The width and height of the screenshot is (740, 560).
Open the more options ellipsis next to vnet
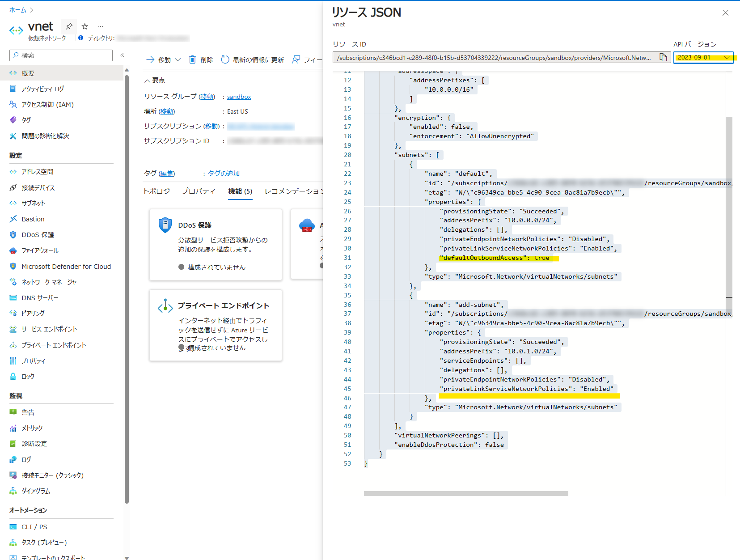(x=101, y=26)
